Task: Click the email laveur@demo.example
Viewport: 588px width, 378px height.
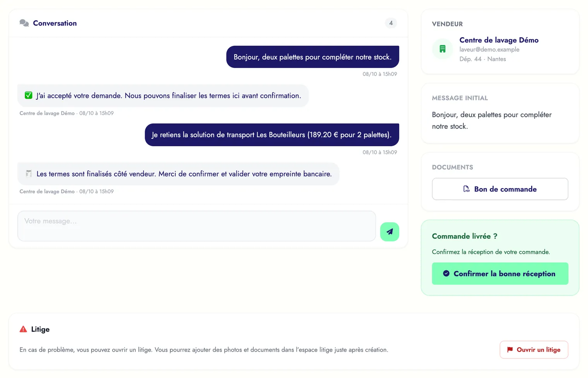Action: [489, 50]
